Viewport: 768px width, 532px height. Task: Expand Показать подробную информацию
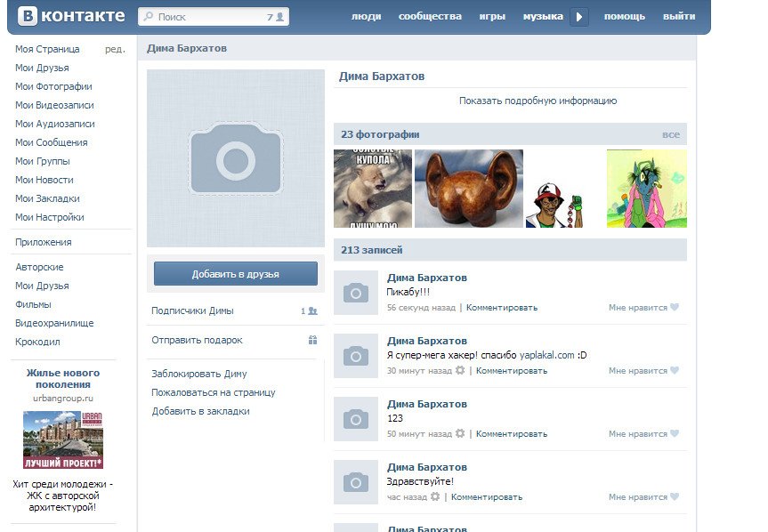[538, 101]
